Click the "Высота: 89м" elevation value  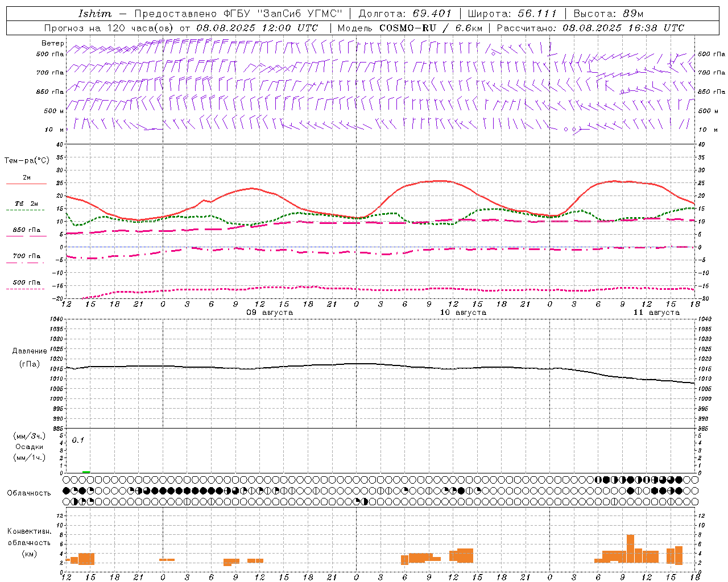pyautogui.click(x=608, y=14)
